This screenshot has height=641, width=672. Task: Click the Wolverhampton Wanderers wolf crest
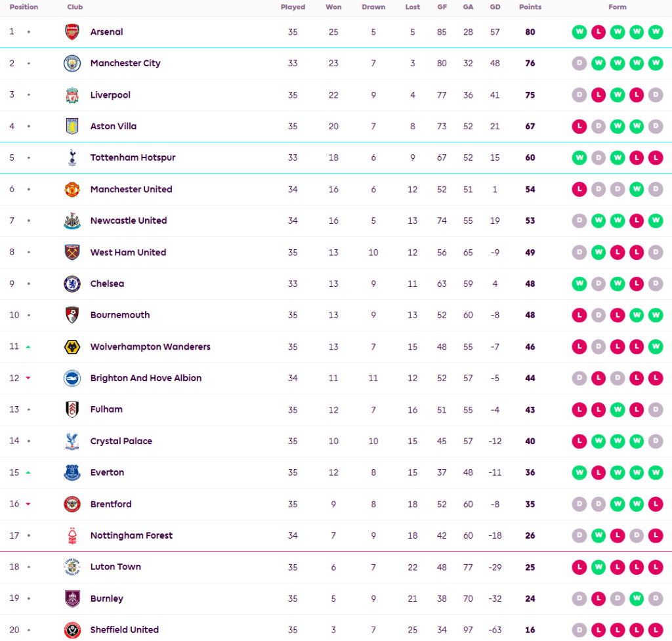click(72, 347)
